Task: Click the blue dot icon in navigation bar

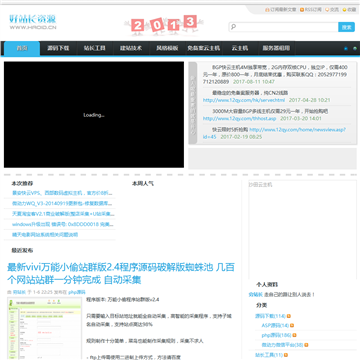Action: (x=346, y=48)
